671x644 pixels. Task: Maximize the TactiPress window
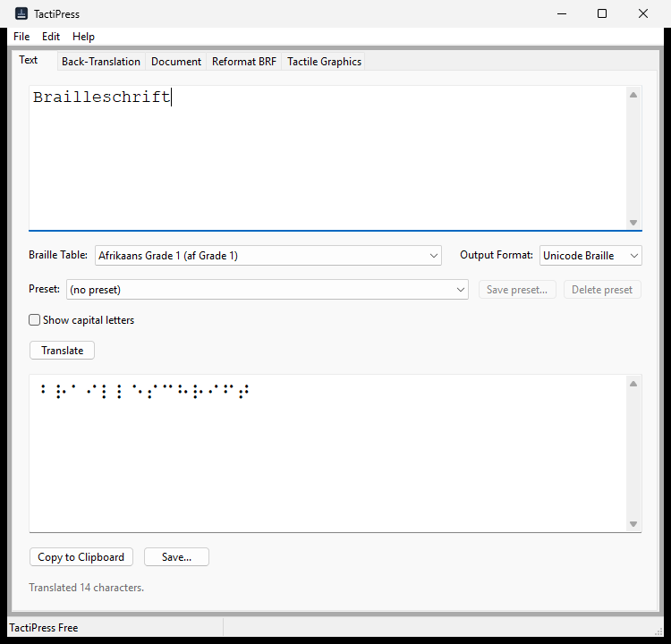(602, 13)
